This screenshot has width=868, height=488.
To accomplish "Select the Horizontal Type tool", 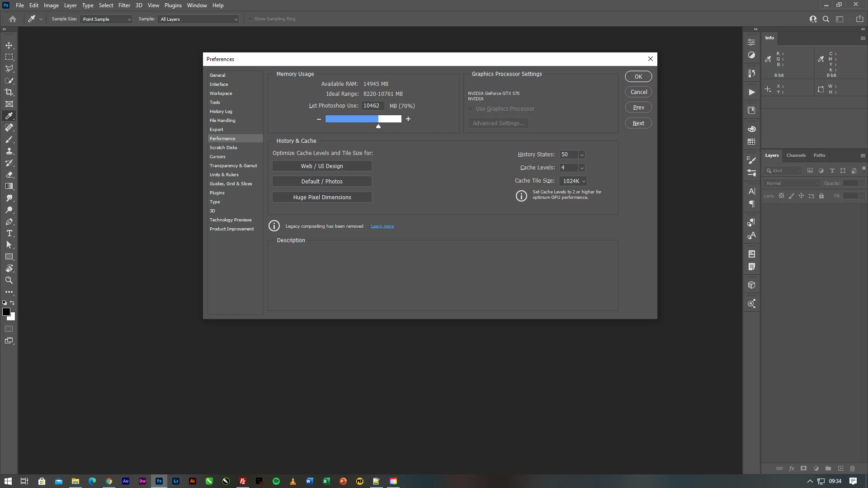I will (9, 234).
